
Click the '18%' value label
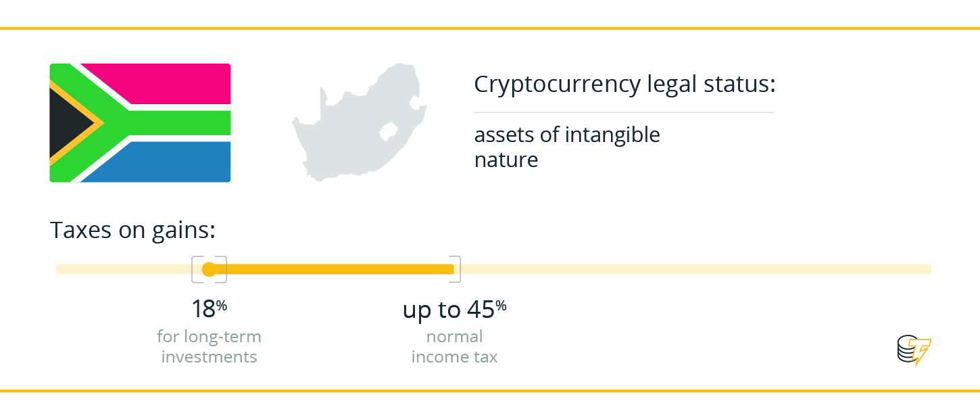point(209,309)
